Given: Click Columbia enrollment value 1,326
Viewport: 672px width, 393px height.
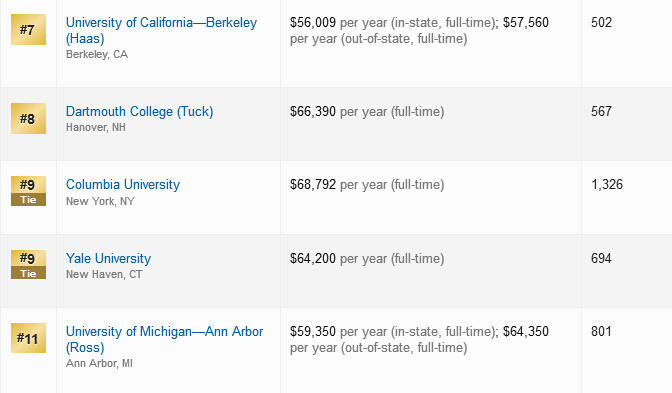Looking at the screenshot, I should pyautogui.click(x=607, y=184).
